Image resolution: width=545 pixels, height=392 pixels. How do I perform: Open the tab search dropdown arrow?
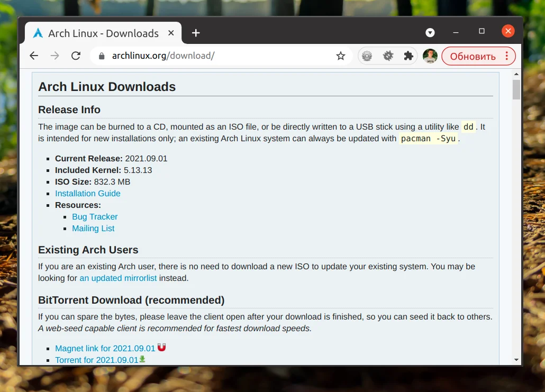[430, 33]
